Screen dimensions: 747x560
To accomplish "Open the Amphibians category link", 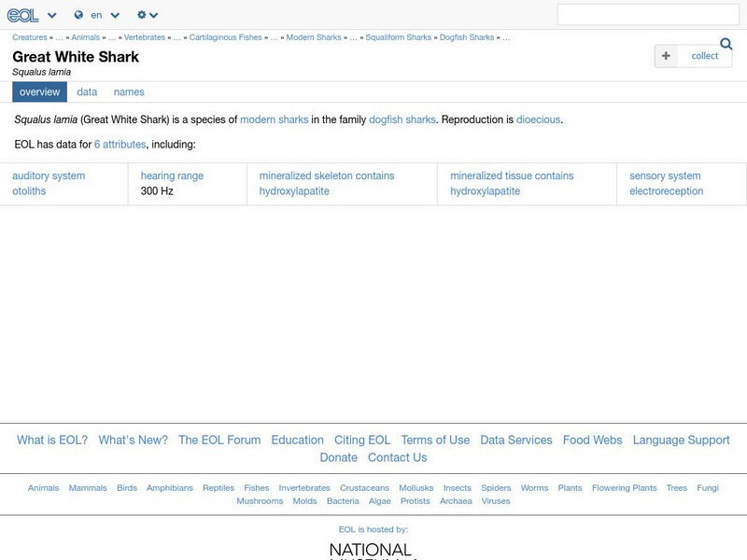I will coord(170,487).
